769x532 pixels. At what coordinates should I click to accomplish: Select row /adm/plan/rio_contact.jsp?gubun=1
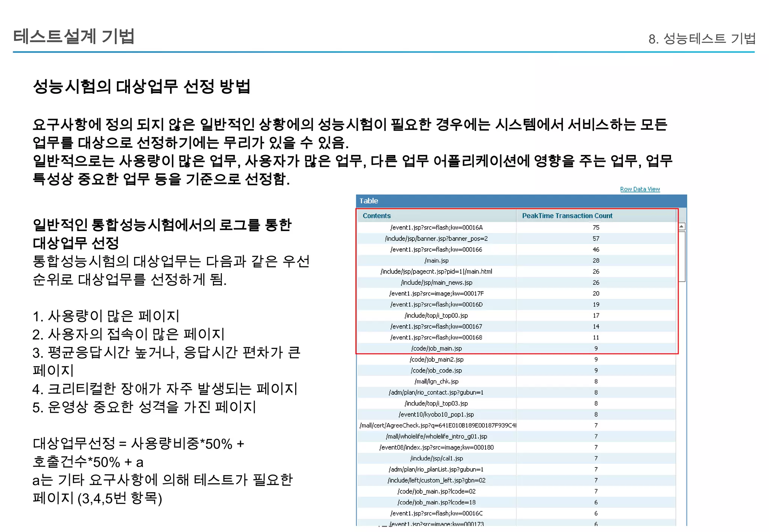point(517,392)
